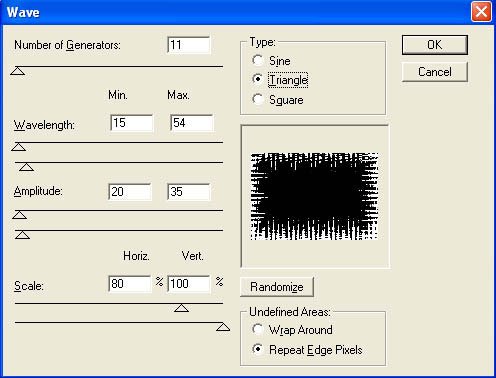
Task: Cancel the Wave dialog
Action: (x=435, y=72)
